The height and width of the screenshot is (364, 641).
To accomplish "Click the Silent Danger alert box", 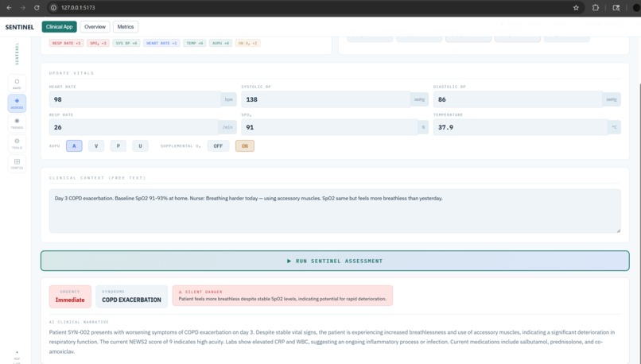I will [282, 296].
